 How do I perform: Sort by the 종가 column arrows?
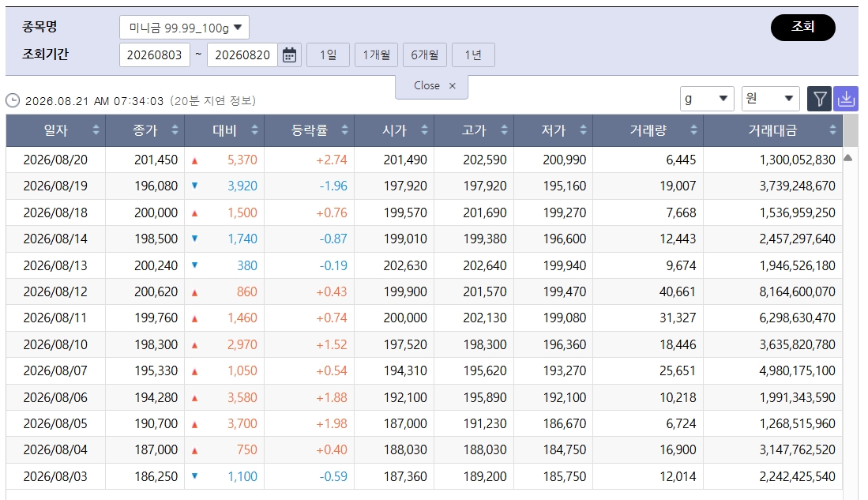(x=175, y=130)
